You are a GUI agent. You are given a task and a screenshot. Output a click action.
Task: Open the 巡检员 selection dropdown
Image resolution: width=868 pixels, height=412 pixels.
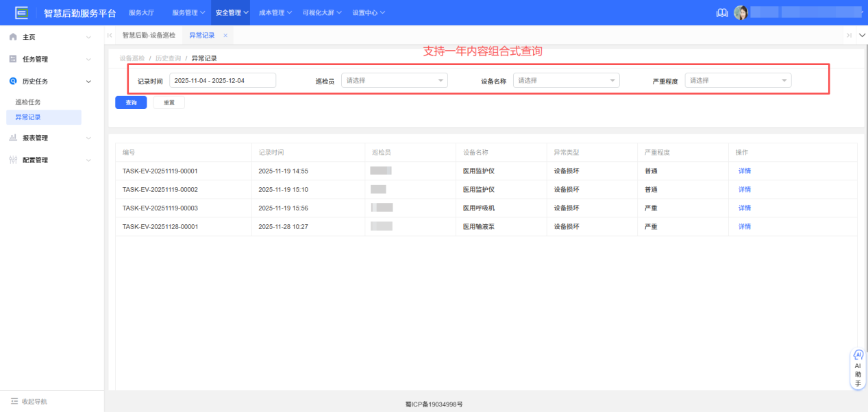pyautogui.click(x=394, y=80)
